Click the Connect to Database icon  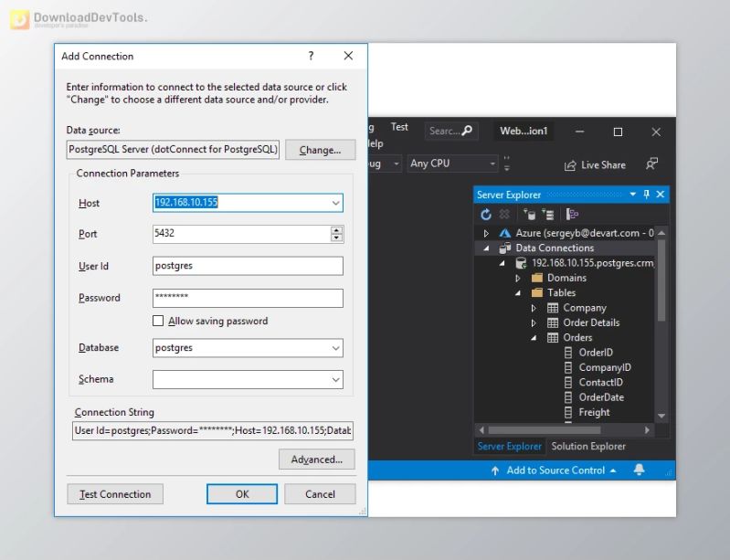(x=529, y=214)
